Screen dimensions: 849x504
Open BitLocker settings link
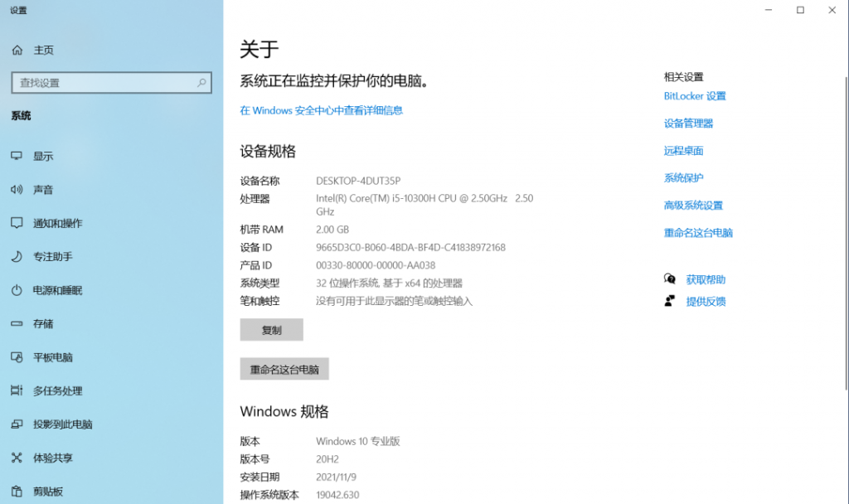[x=695, y=96]
